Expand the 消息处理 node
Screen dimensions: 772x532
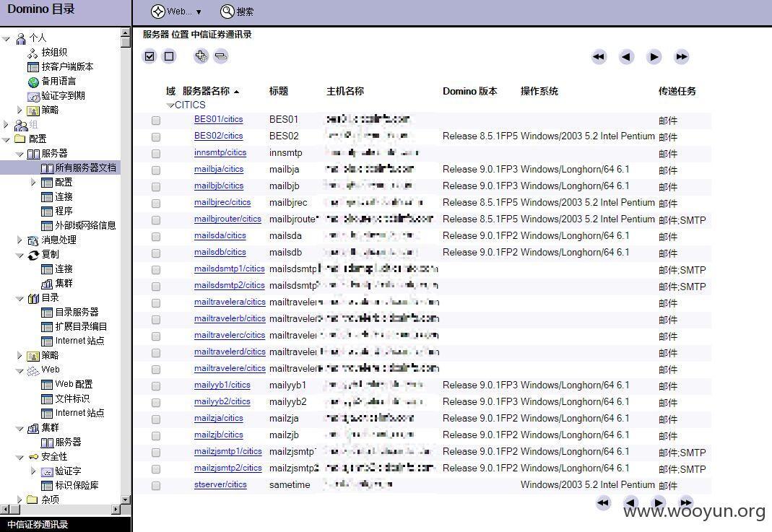coord(19,240)
